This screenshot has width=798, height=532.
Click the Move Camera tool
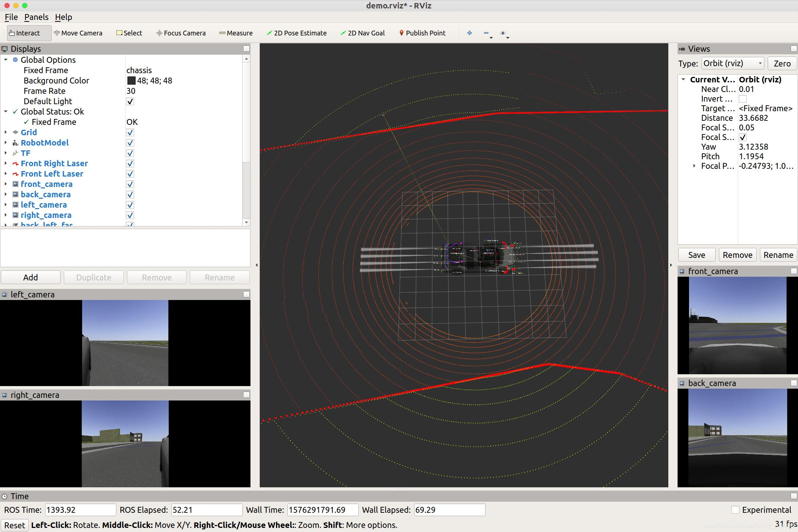(x=78, y=33)
